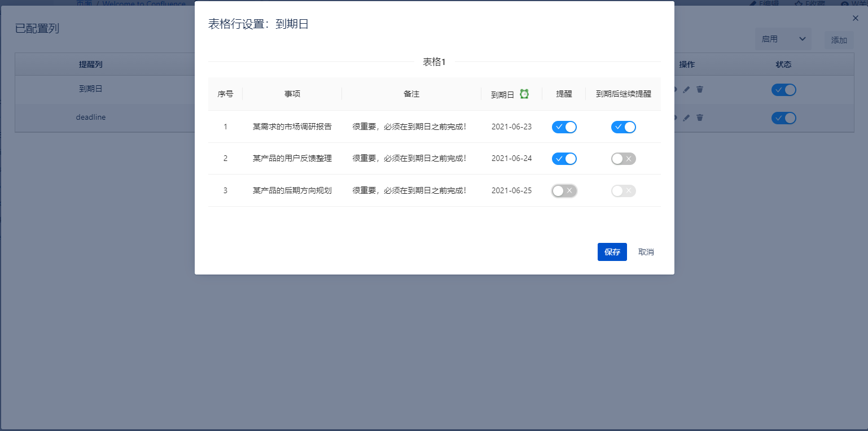Close the 已配置列 panel with the X icon
Screen dimensions: 868x431
click(x=855, y=18)
